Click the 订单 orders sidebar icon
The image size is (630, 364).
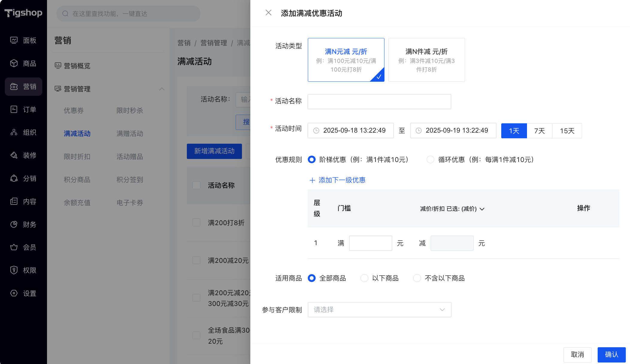(14, 109)
